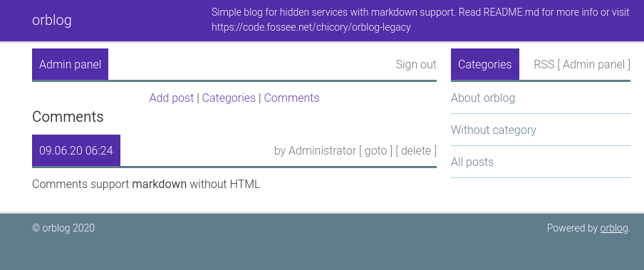
Task: Select the Without category entry
Action: pos(494,130)
